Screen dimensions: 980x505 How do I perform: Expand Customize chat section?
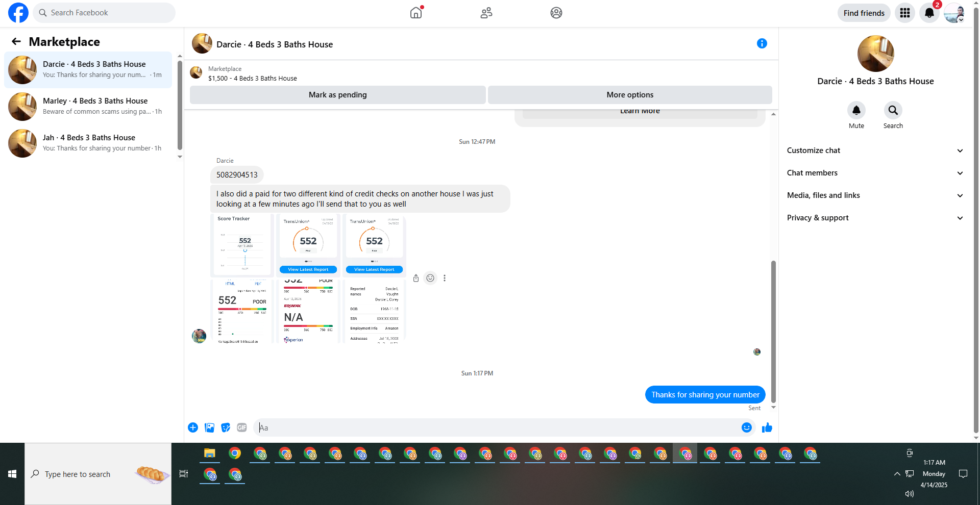click(x=875, y=150)
